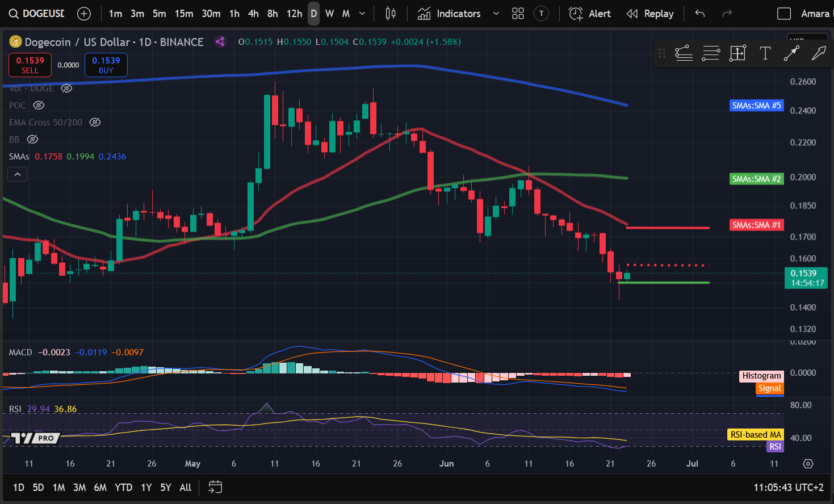This screenshot has width=834, height=504.
Task: Undo the last chart action
Action: tap(700, 14)
